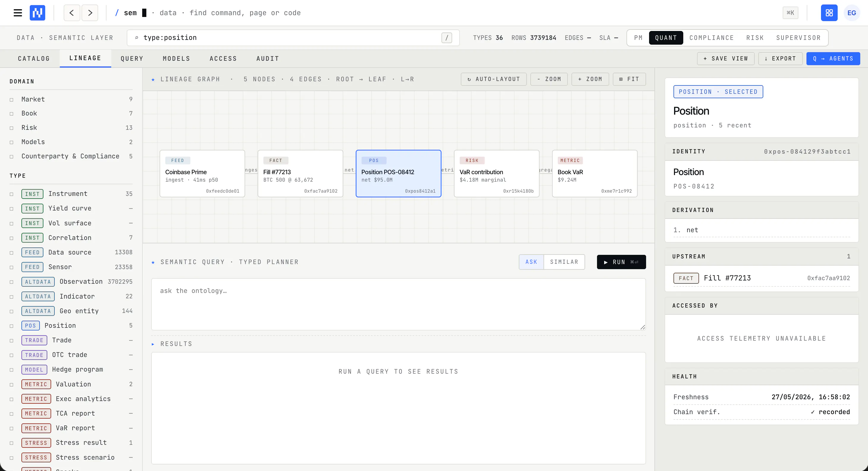Click the star icon before Semantic Query
This screenshot has width=868, height=471.
[x=153, y=262]
